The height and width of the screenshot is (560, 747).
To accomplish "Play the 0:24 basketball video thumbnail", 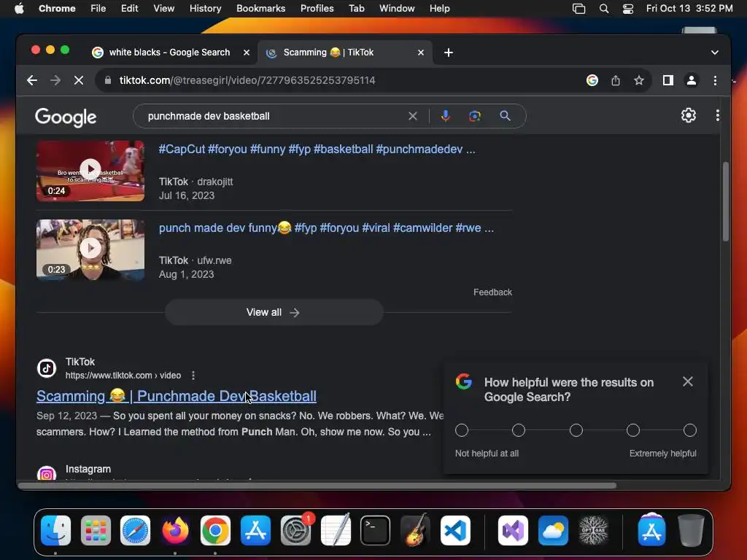I will [90, 171].
